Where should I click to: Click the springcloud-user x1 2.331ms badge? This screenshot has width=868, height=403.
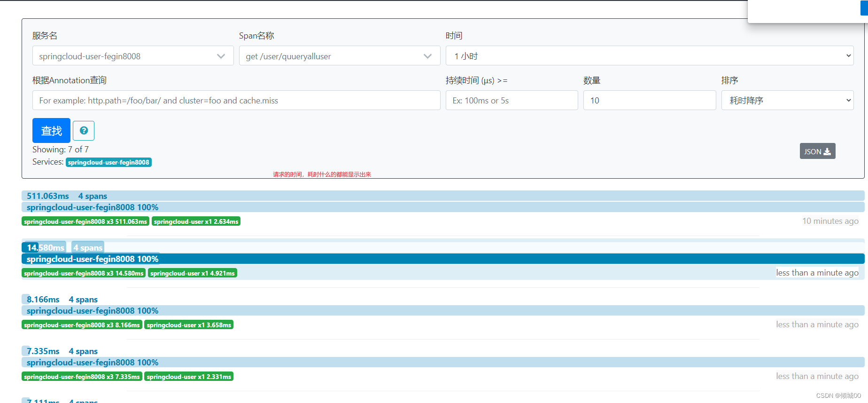click(x=189, y=377)
